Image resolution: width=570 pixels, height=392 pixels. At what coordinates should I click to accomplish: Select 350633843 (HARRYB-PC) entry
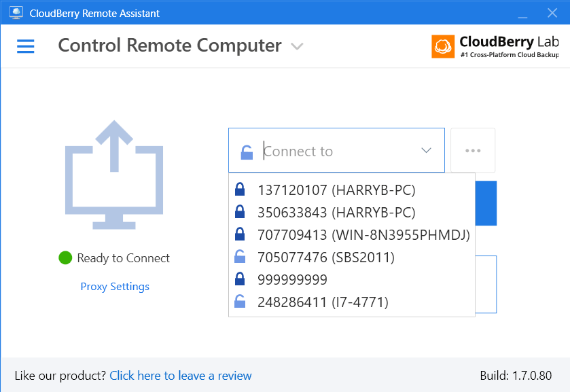tap(336, 213)
